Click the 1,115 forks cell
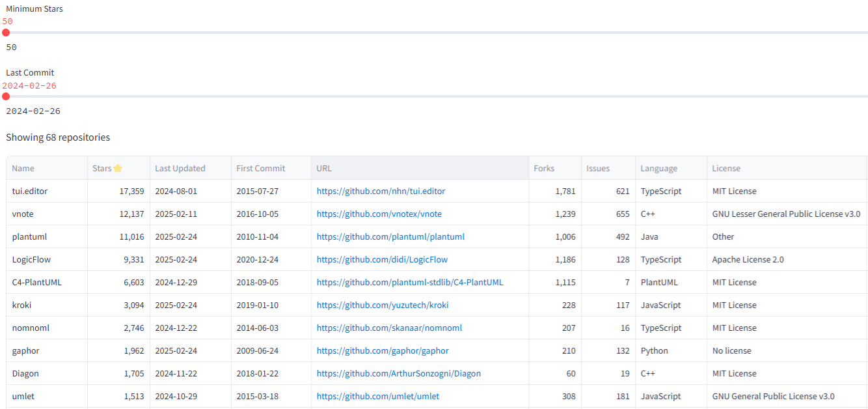Screen dimensions: 868x409 tap(555, 283)
